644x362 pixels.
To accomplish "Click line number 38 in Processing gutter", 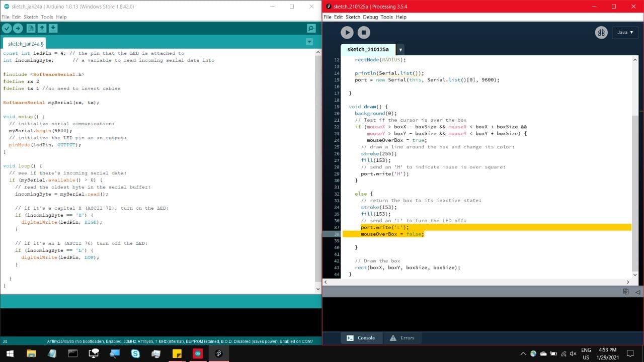I will (x=336, y=234).
